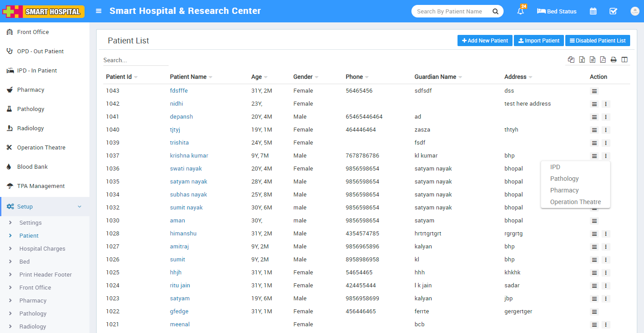This screenshot has height=333, width=644.
Task: Click the Search By Patient Name field
Action: [x=451, y=12]
